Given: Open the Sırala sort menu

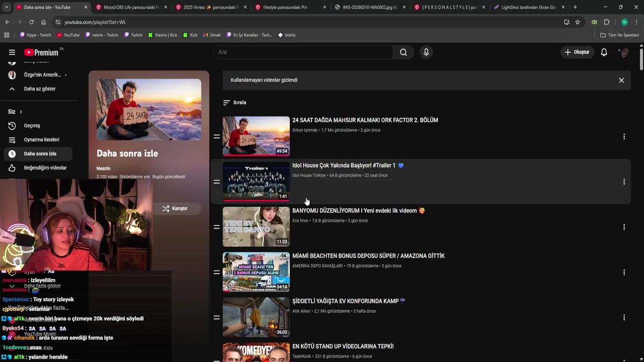Looking at the screenshot, I should tap(235, 103).
